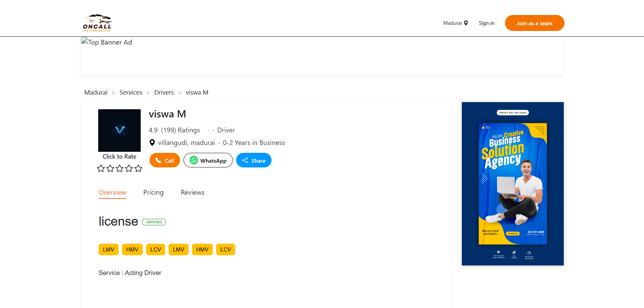Screen dimensions: 644x308
Task: Click the OnCall Acting Driver logo
Action: pyautogui.click(x=97, y=23)
